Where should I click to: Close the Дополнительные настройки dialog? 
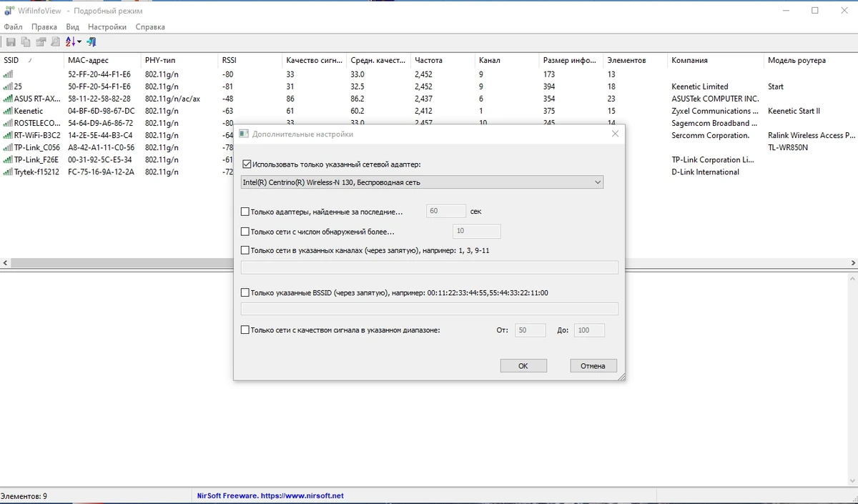615,134
